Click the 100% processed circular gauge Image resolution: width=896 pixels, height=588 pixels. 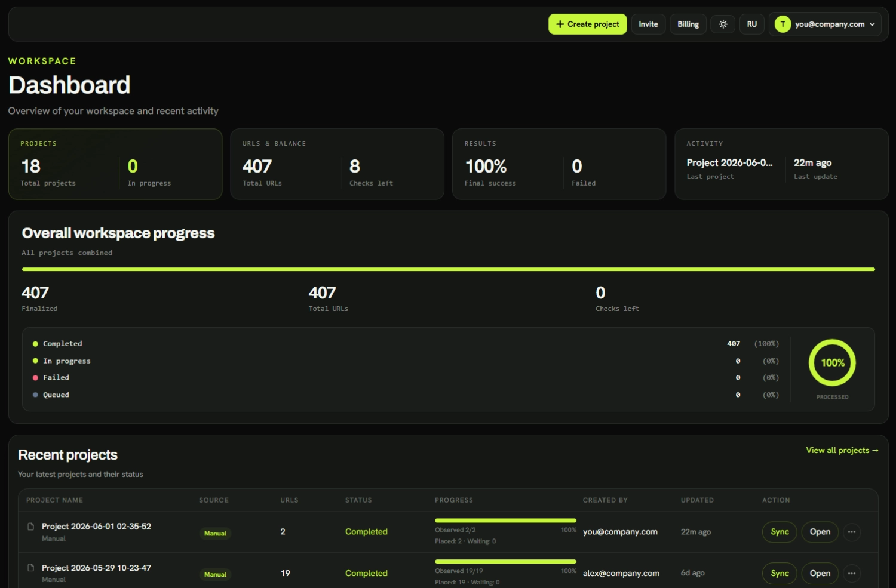coord(832,363)
